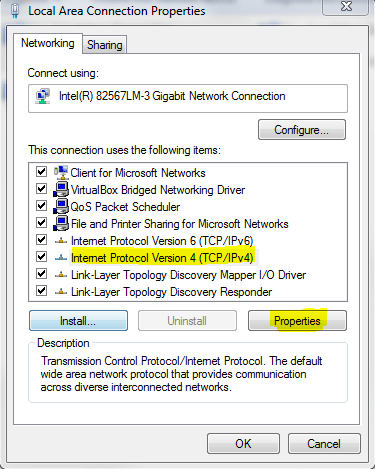Click the Topology Discovery Mapper I/O Driver icon
The width and height of the screenshot is (375, 469).
point(61,275)
